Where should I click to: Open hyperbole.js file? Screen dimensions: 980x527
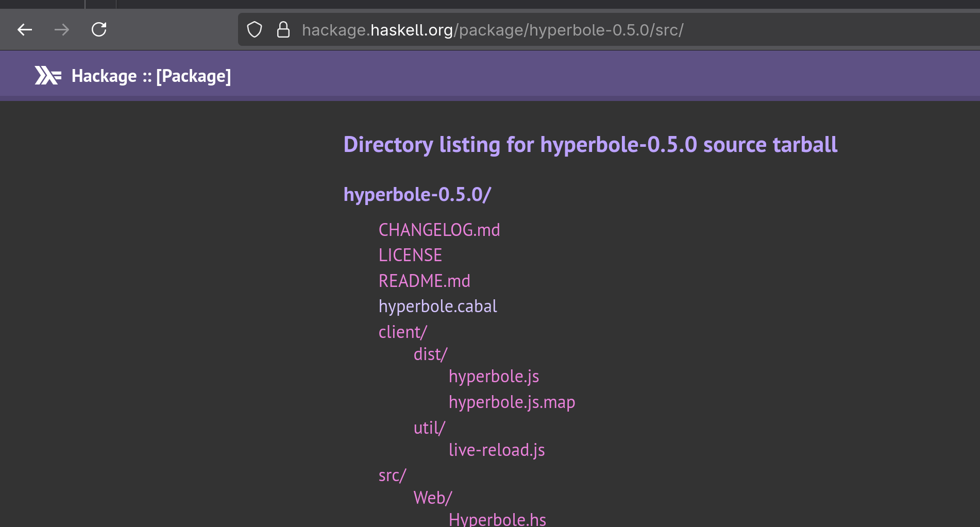tap(494, 376)
